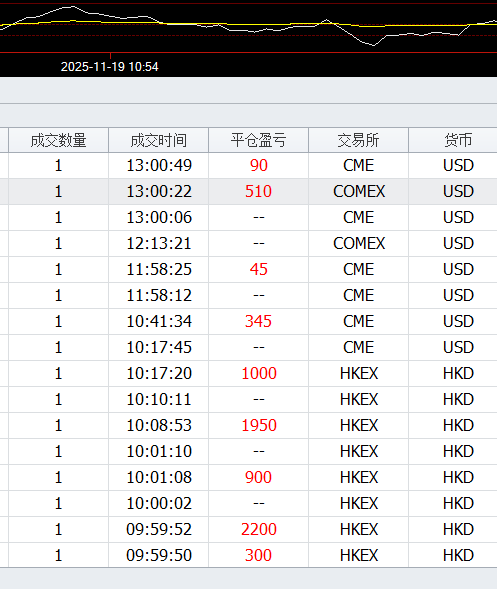This screenshot has height=589, width=497.
Task: Click quantity 1 in the 10:00:02 row
Action: tap(58, 503)
